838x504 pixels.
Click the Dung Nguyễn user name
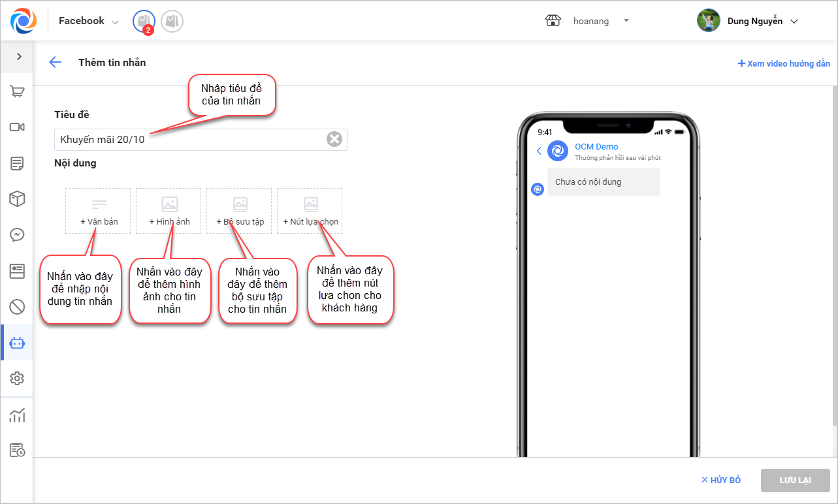point(755,21)
